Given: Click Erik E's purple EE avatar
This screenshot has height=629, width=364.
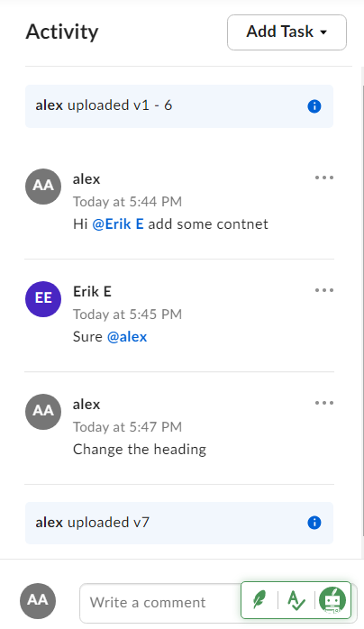Looking at the screenshot, I should click(x=43, y=299).
